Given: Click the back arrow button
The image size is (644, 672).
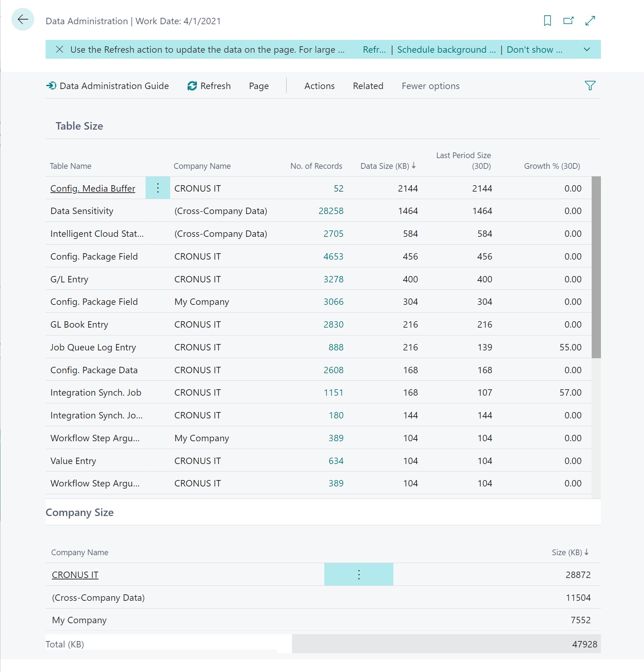Looking at the screenshot, I should coord(23,20).
